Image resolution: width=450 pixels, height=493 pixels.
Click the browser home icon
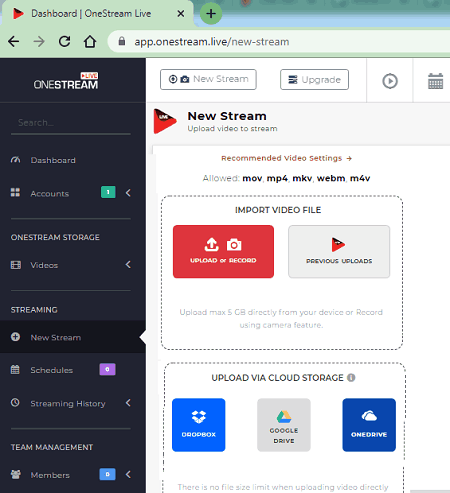(90, 42)
